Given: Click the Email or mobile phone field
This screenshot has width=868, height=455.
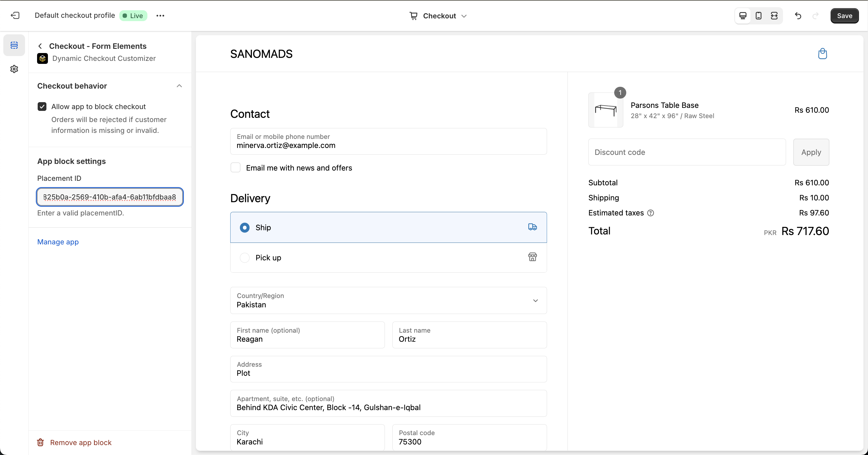Looking at the screenshot, I should pyautogui.click(x=388, y=141).
